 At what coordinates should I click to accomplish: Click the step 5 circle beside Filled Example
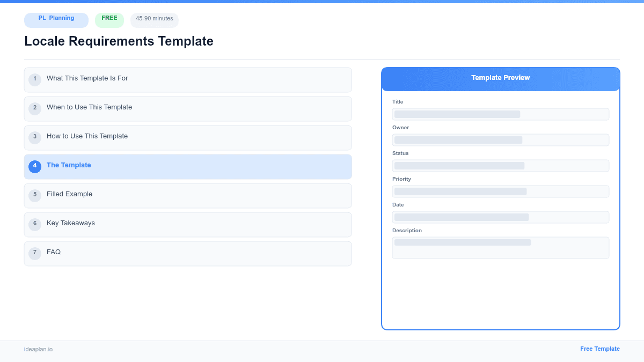tap(35, 195)
